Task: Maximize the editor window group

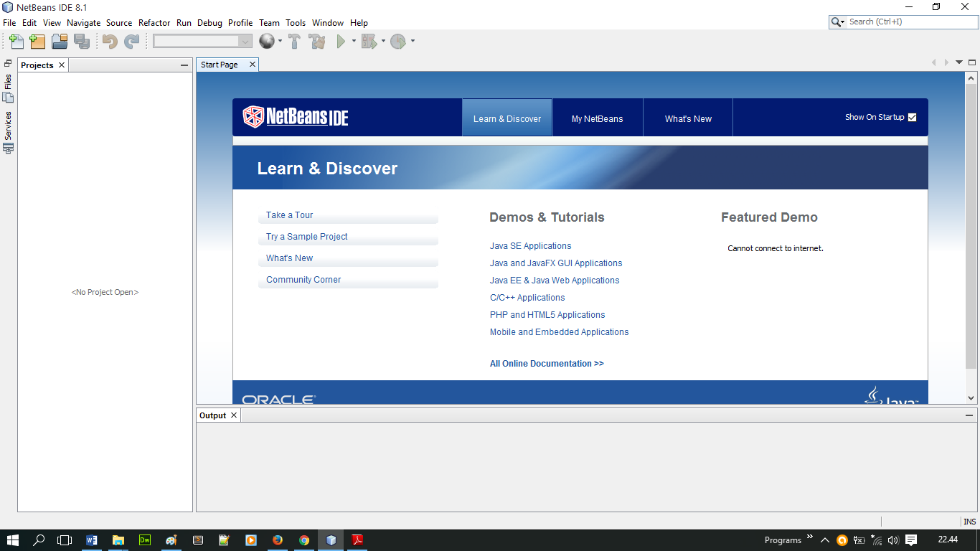Action: tap(971, 62)
